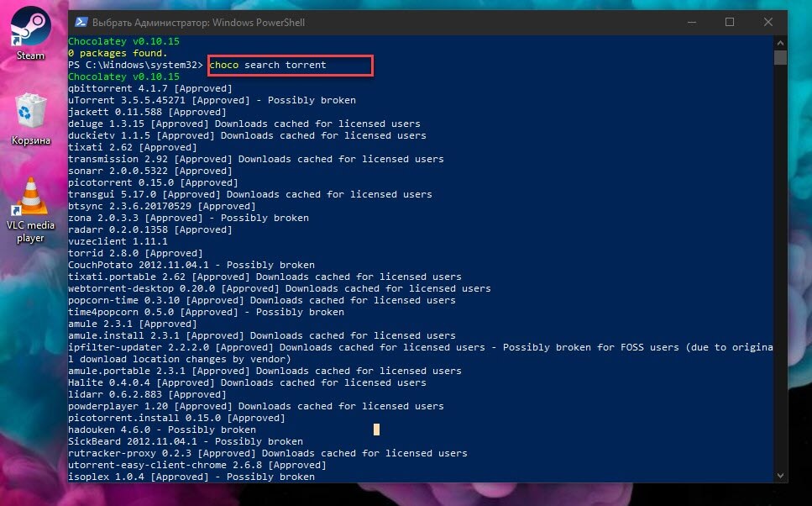This screenshot has height=506, width=812.
Task: Click the '0 packages found.' line
Action: pyautogui.click(x=118, y=53)
